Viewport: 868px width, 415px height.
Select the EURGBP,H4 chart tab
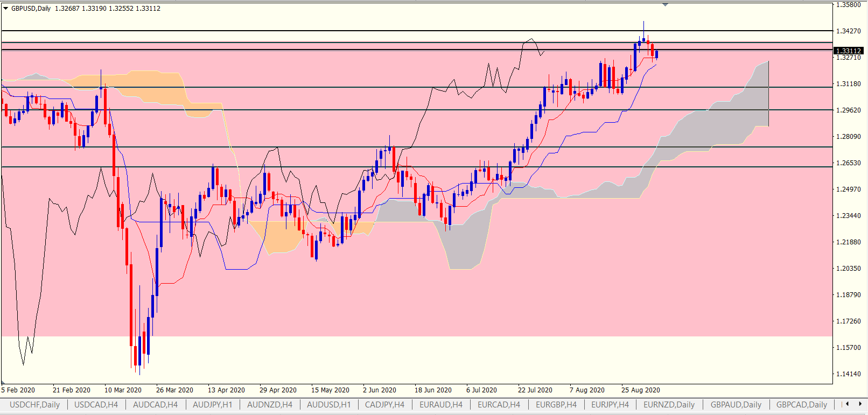[556, 405]
